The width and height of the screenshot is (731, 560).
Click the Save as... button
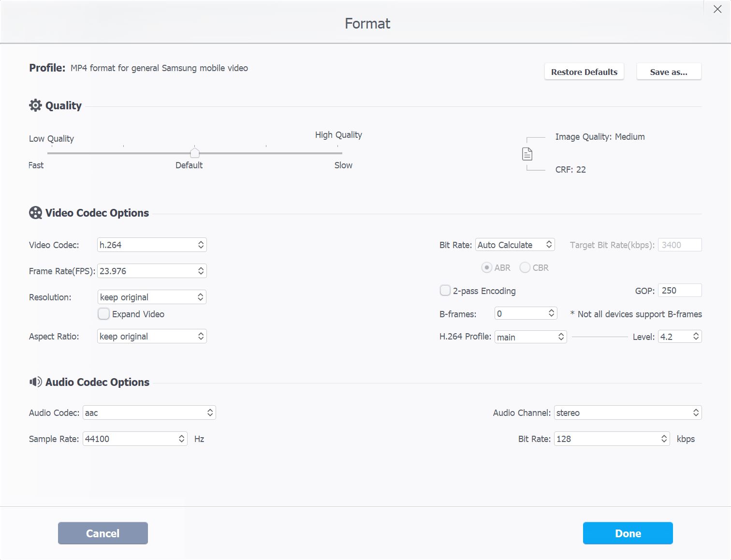(669, 72)
